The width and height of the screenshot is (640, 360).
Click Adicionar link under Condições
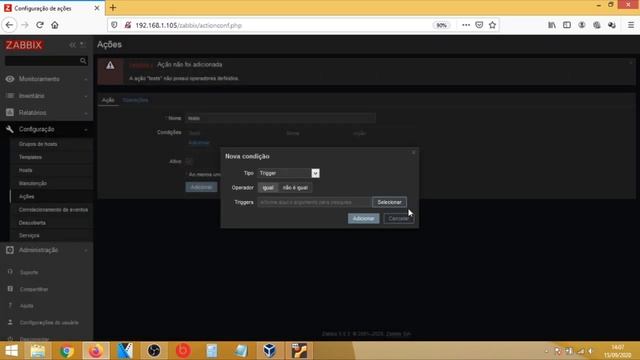click(199, 143)
